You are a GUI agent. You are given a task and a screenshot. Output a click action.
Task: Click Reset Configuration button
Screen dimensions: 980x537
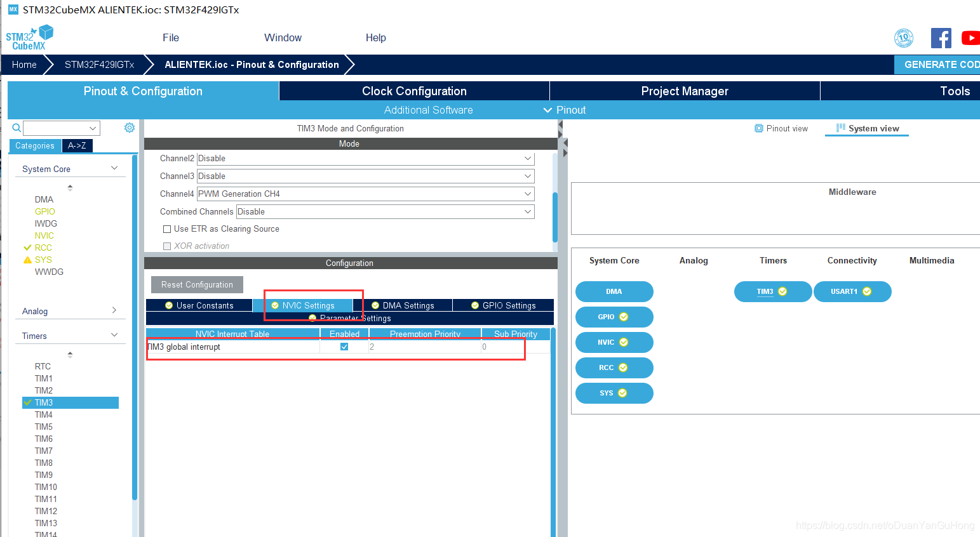coord(197,284)
